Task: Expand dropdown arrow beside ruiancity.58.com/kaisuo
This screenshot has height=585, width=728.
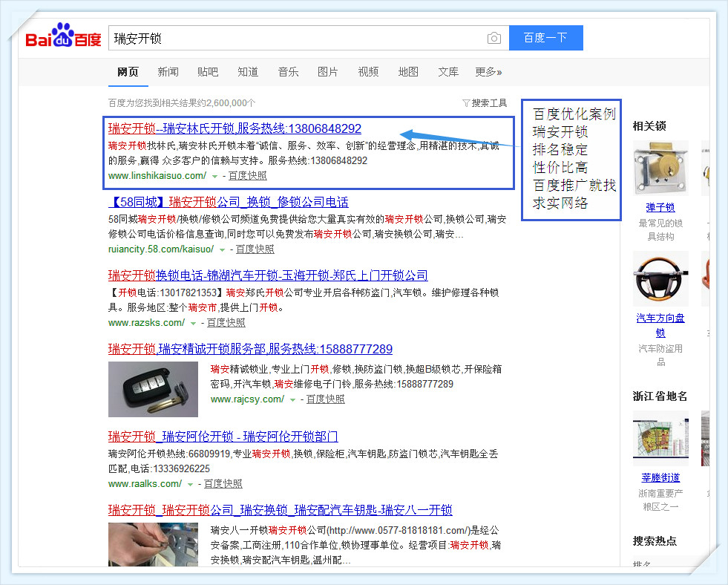Action: pos(222,250)
